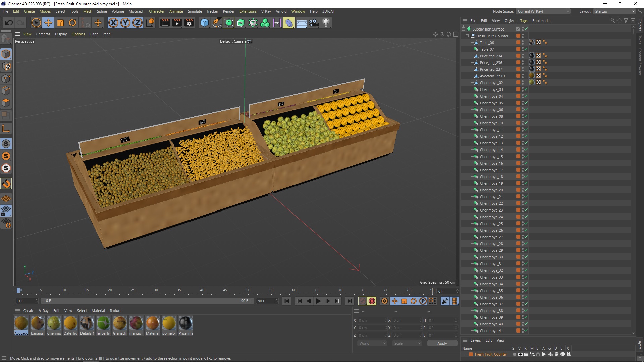Add a Cube primitive object
This screenshot has height=362, width=644.
click(x=204, y=23)
